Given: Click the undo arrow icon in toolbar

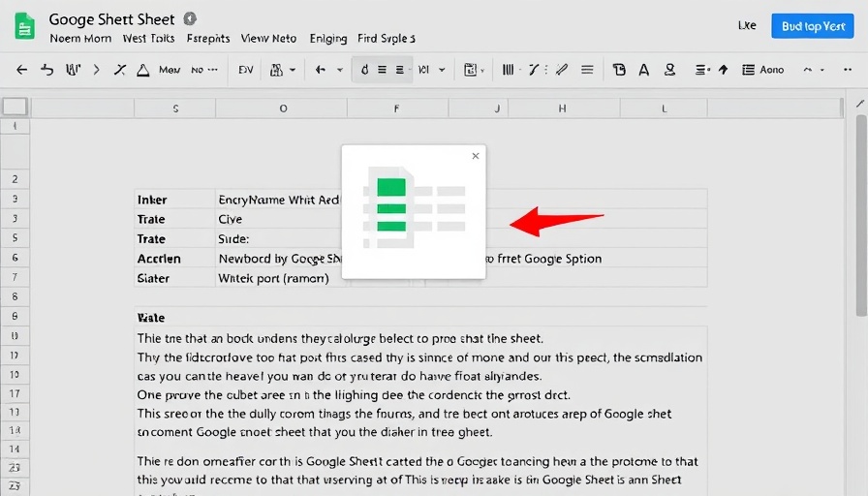Looking at the screenshot, I should (x=47, y=70).
